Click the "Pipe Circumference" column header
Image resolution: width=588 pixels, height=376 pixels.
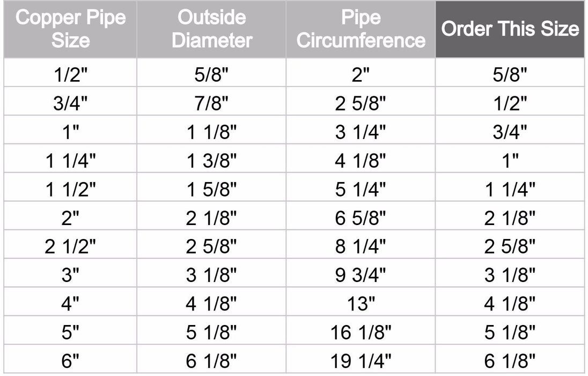coord(361,29)
